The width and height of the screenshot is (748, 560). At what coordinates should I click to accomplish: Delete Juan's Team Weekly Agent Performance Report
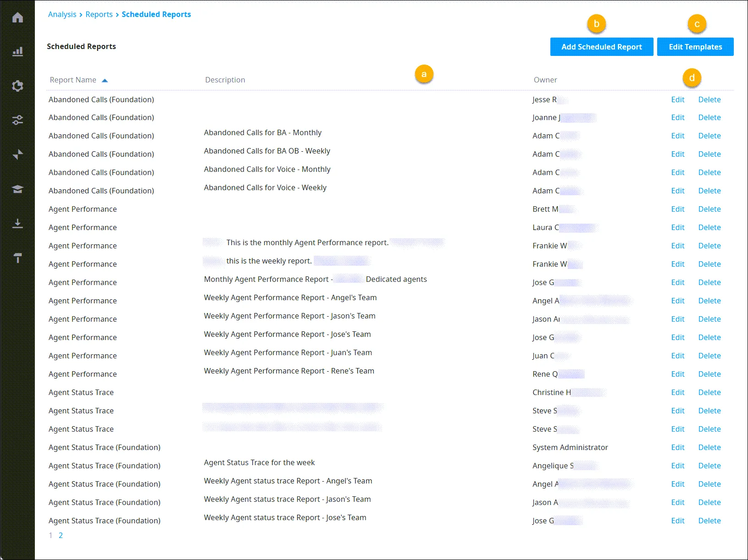[709, 356]
